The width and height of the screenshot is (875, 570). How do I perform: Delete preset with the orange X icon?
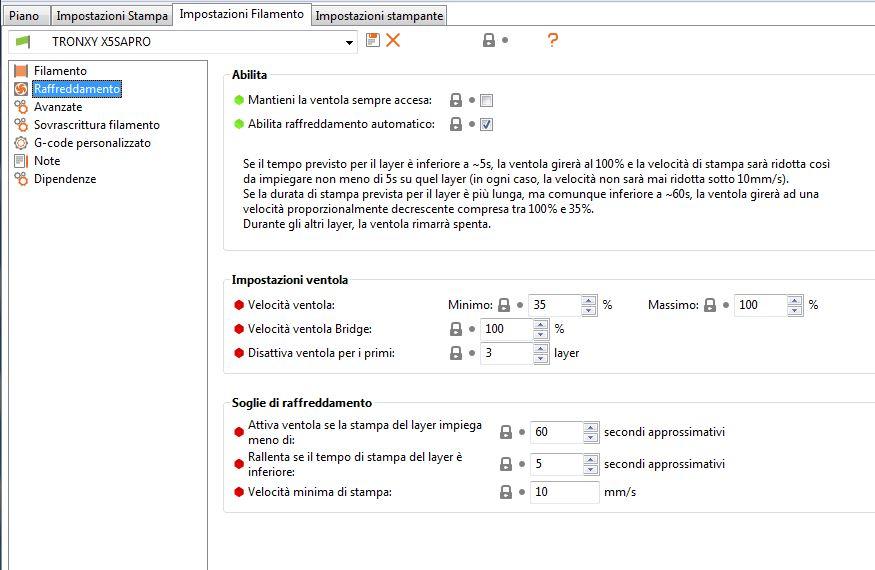click(x=393, y=40)
